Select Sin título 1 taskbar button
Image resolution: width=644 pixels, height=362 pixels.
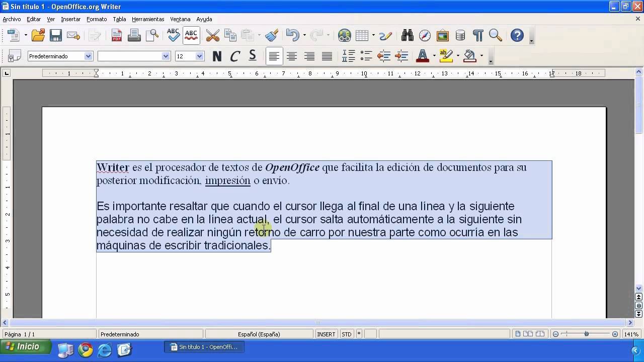204,347
